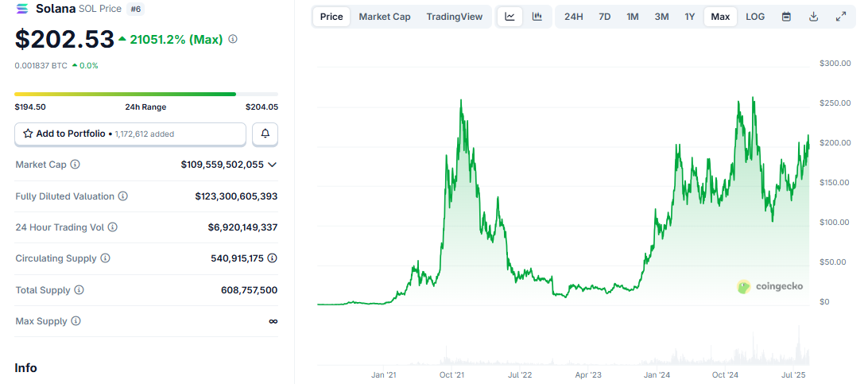Click 0.001837 BTC price text
This screenshot has width=868, height=384.
41,65
